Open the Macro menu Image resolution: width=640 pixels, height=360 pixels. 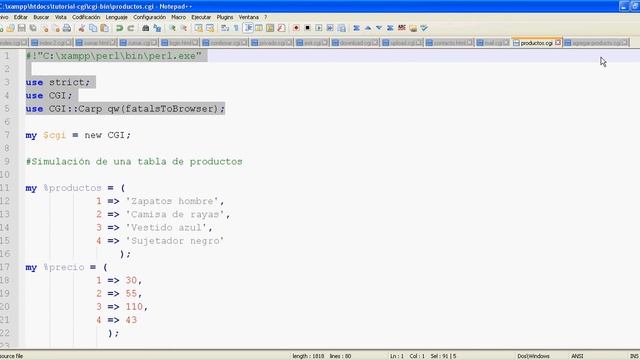(x=178, y=17)
